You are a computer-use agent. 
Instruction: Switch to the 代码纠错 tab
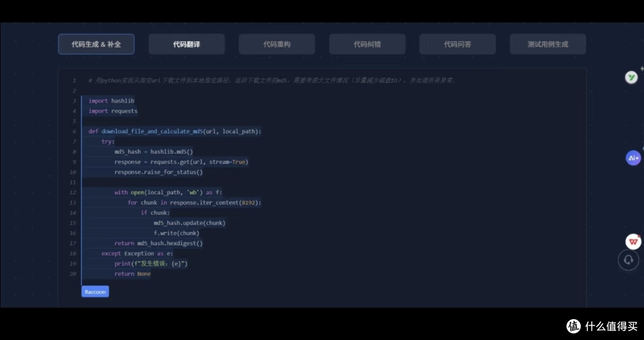367,44
